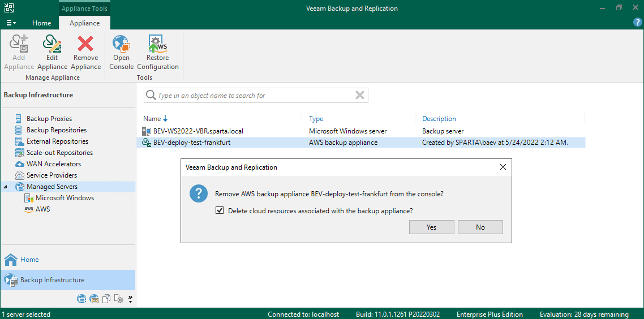Launch Open Console from the ribbon
Screen dimensions: 644x319
tap(121, 53)
